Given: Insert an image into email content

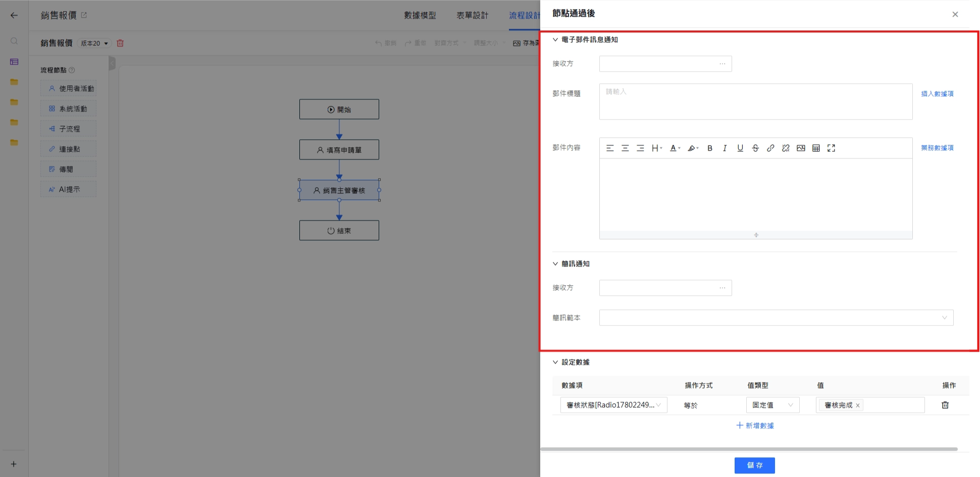Looking at the screenshot, I should (x=801, y=148).
